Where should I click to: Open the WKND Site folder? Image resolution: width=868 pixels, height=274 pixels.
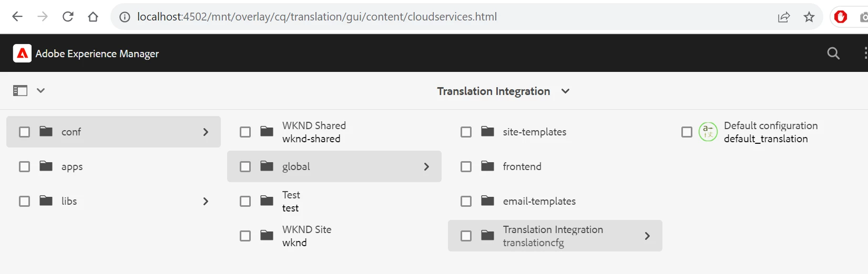[x=307, y=236]
